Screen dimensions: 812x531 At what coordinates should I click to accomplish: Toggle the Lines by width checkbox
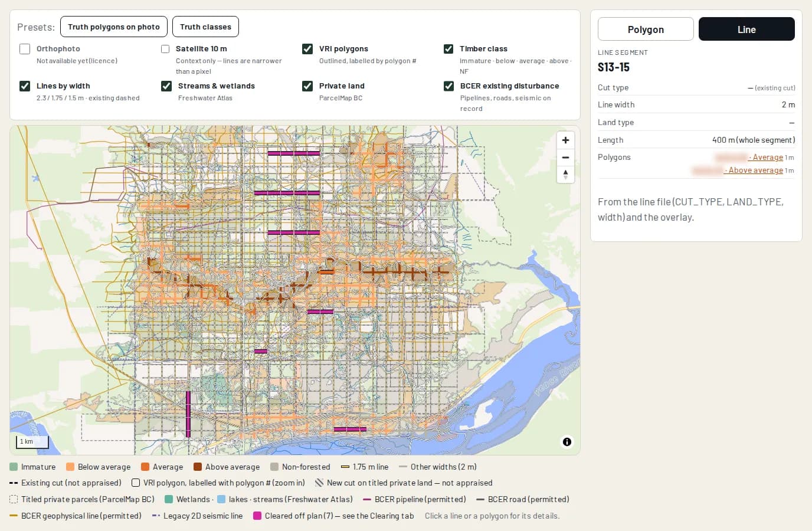click(25, 86)
